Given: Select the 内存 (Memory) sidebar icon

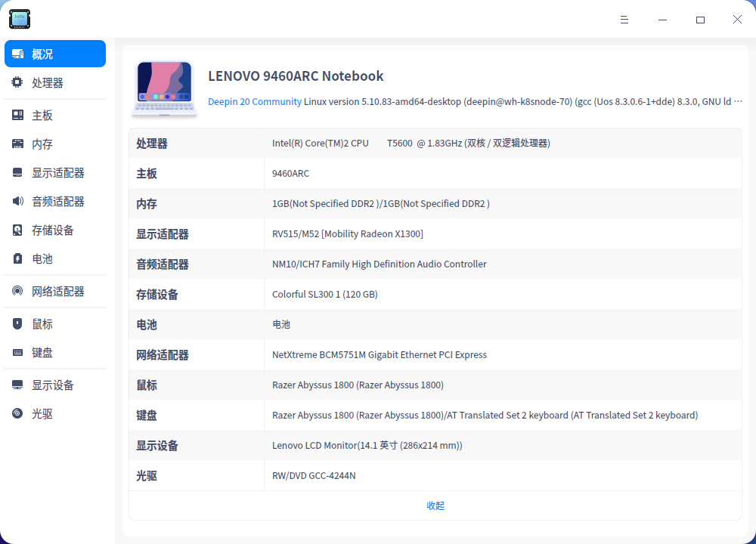Looking at the screenshot, I should (x=17, y=144).
